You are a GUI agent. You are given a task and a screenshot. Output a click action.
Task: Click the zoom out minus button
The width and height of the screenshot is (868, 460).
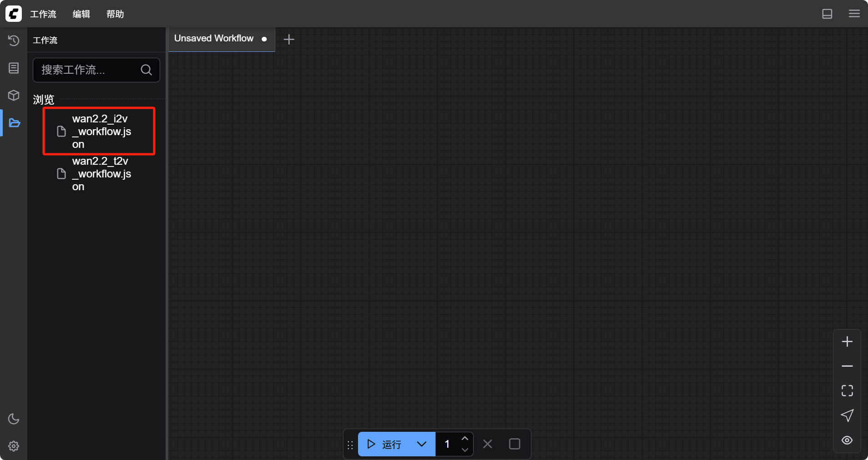[847, 366]
